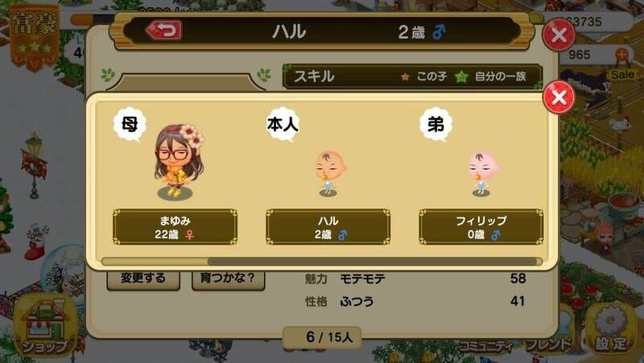The height and width of the screenshot is (363, 644).
Task: Click the 富豪 rank banner badge
Action: 35,35
